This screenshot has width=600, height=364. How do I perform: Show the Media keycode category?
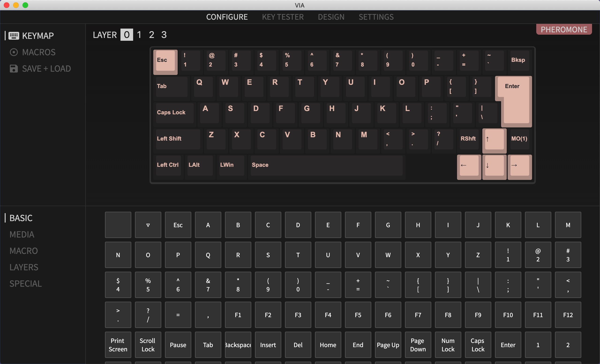22,234
